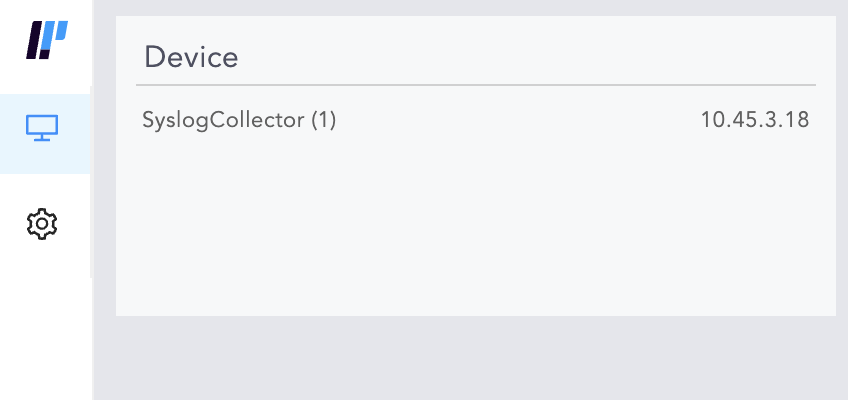Select the SyslogCollector (1) device entry
848x400 pixels.
[240, 120]
